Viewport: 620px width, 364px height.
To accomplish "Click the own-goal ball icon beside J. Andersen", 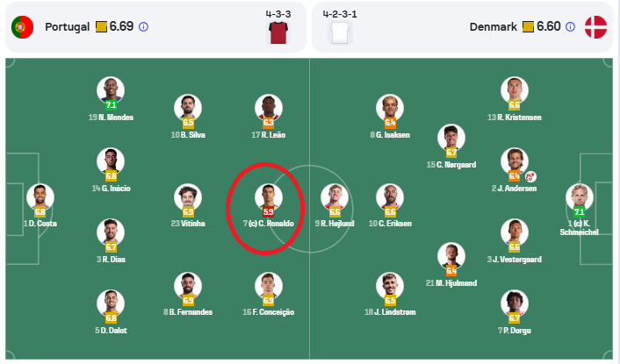I will (530, 176).
